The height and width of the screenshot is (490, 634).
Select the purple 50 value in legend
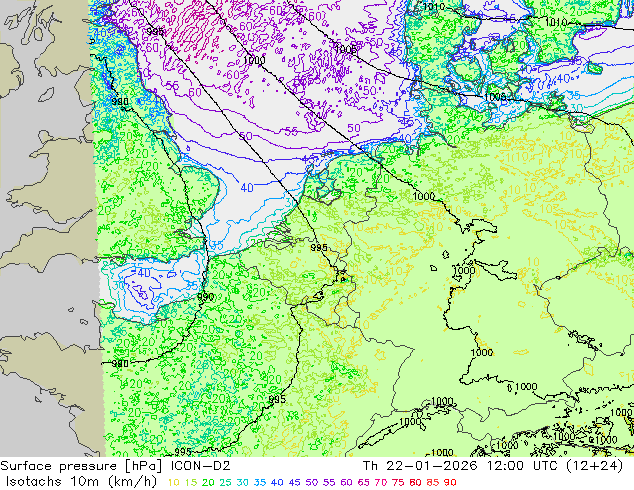point(312,482)
